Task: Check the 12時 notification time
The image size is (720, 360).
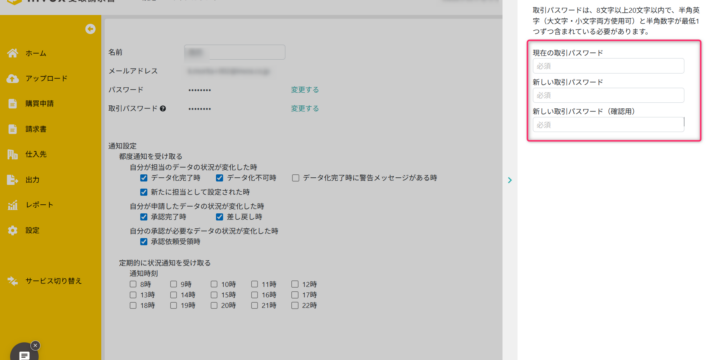Action: coord(295,284)
